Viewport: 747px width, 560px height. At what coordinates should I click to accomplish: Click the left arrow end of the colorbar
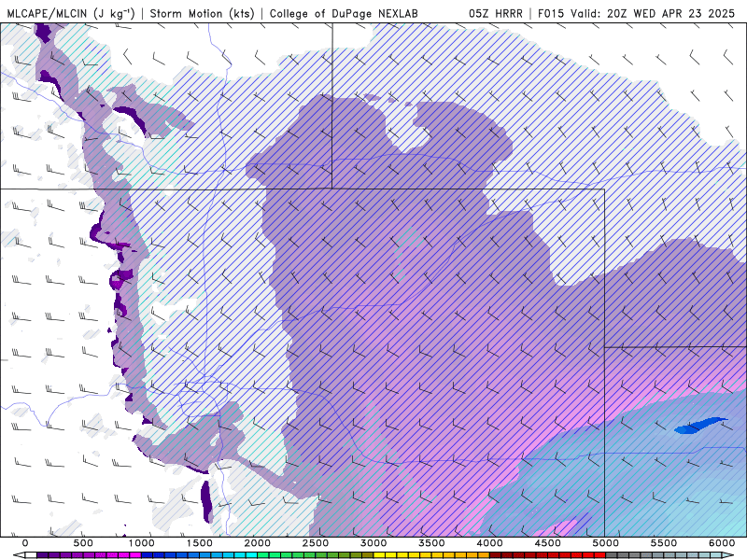pos(18,555)
